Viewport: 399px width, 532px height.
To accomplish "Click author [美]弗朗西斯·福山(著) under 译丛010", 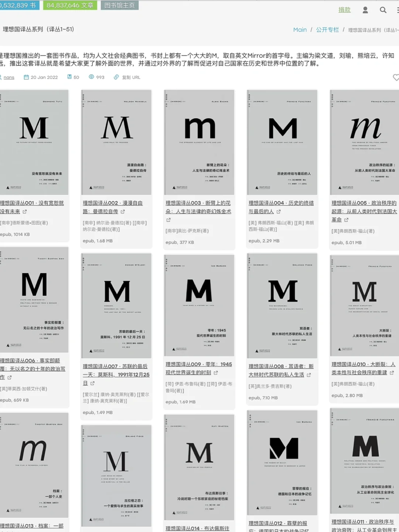I will 353,384.
